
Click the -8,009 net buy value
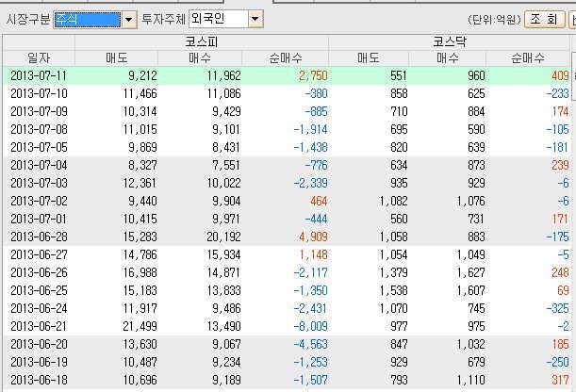coord(311,326)
